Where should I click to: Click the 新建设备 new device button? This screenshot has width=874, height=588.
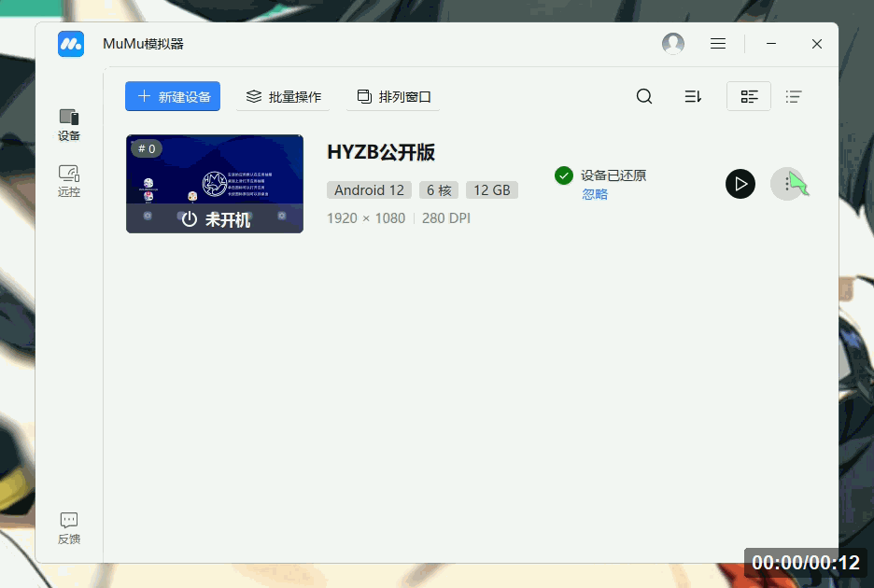[x=173, y=96]
